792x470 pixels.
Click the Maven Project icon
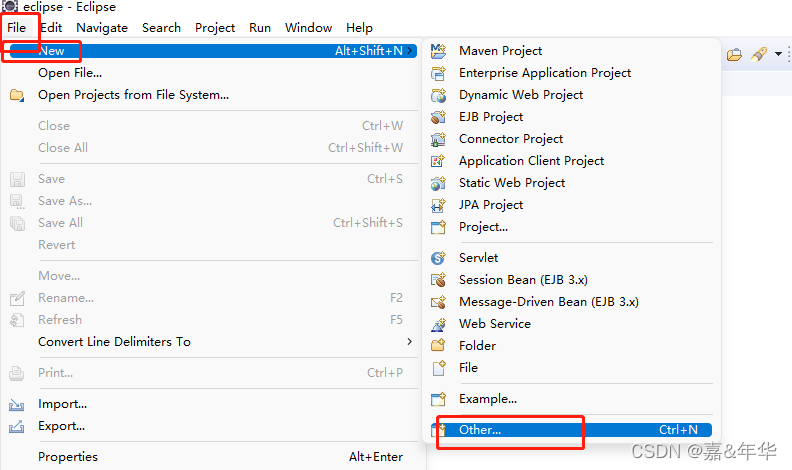click(438, 51)
